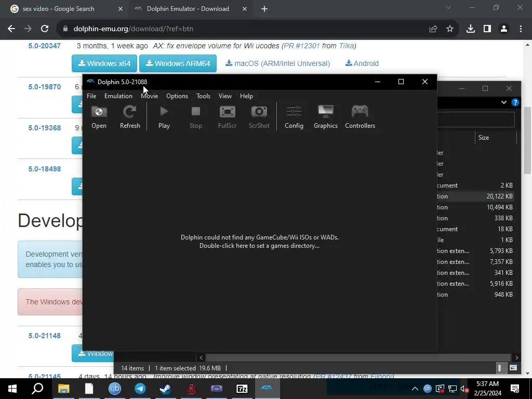
Task: Download Windows x64 build 5.0-20347
Action: coord(104,63)
